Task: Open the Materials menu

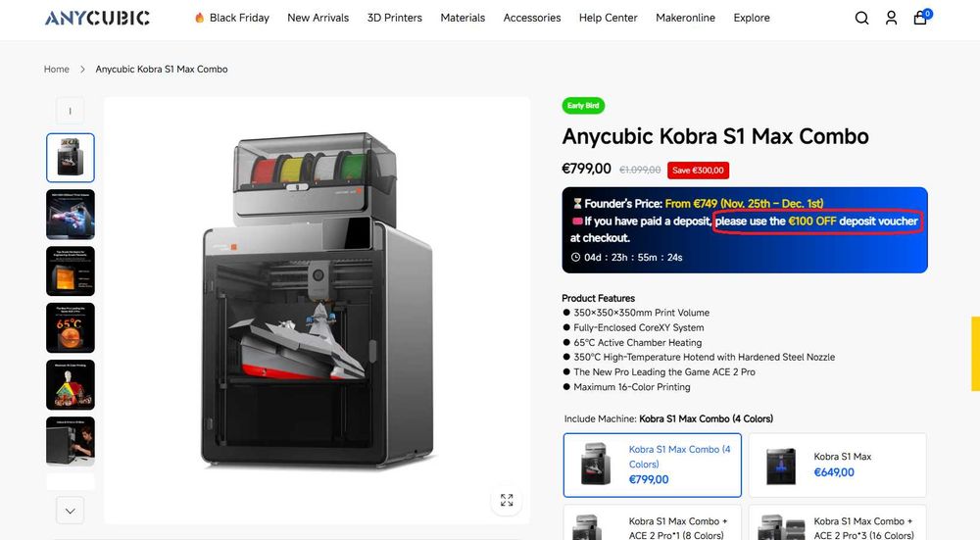Action: 463,18
